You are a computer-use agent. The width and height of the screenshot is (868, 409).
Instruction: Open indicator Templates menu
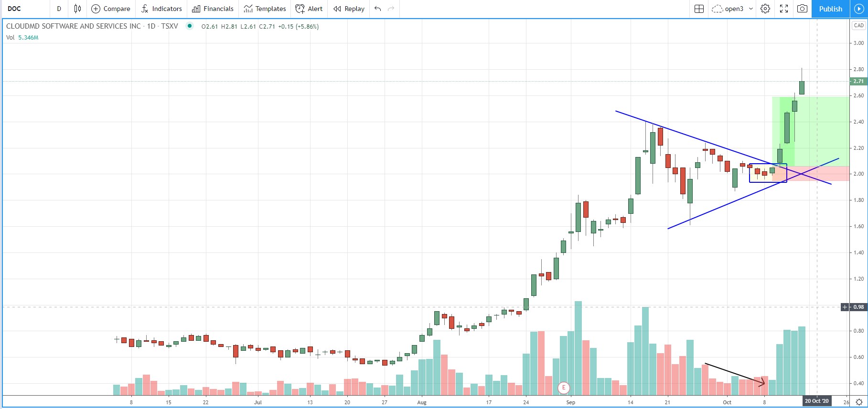click(265, 9)
